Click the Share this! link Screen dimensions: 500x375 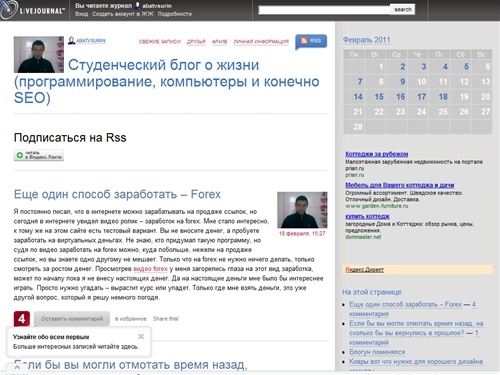[x=166, y=319]
